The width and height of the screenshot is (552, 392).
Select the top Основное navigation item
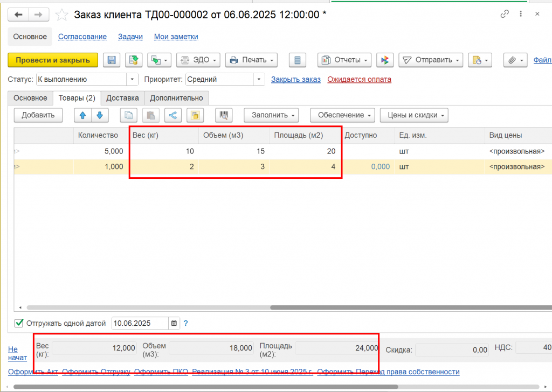(30, 37)
